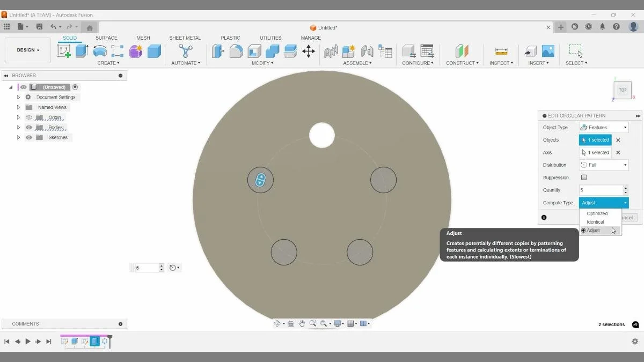Viewport: 644px width, 362px height.
Task: Open the Move/Copy tool in Modify panel
Action: (309, 51)
